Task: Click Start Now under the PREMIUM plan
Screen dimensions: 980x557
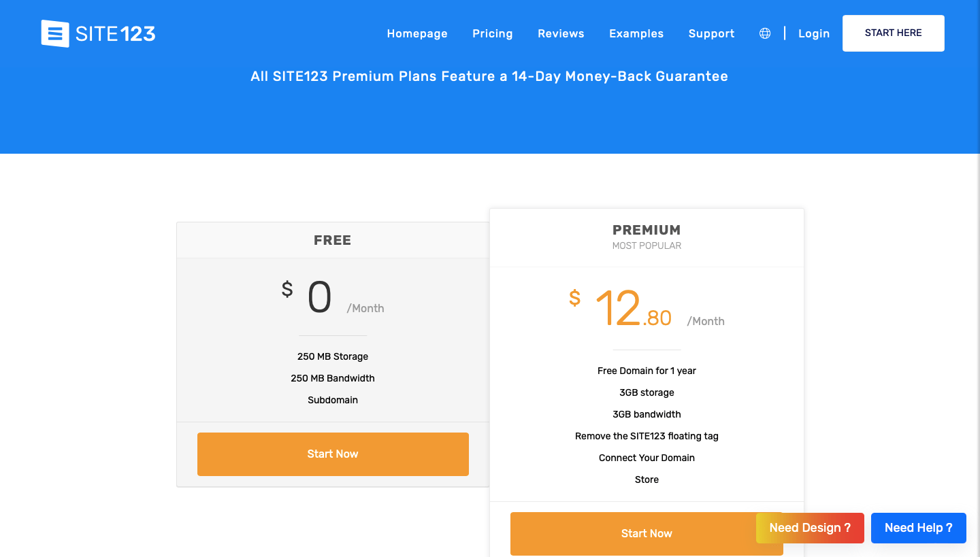Action: 647,533
